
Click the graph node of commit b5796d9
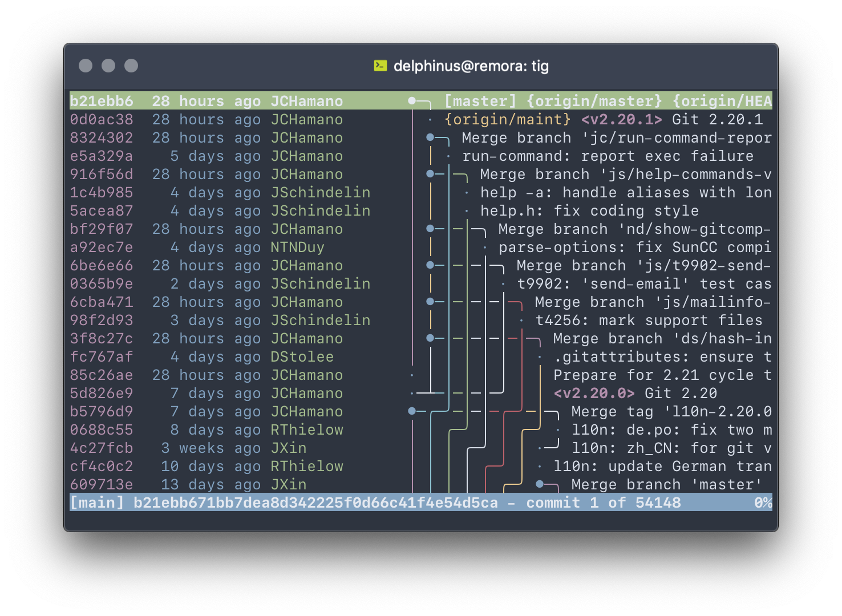coord(412,411)
